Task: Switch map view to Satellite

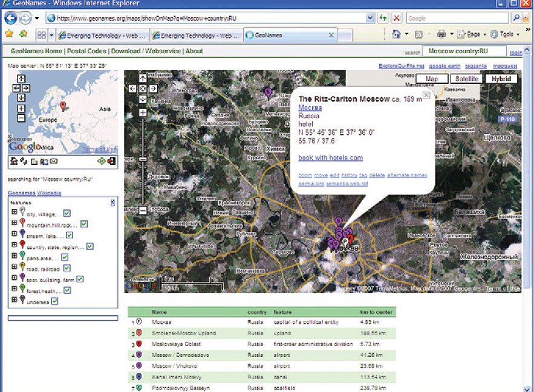Action: [x=466, y=79]
